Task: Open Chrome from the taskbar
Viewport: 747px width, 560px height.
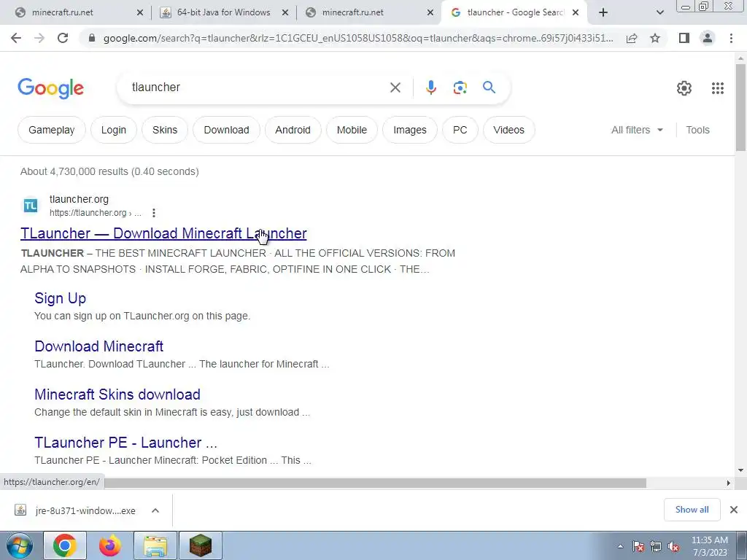Action: pyautogui.click(x=65, y=545)
